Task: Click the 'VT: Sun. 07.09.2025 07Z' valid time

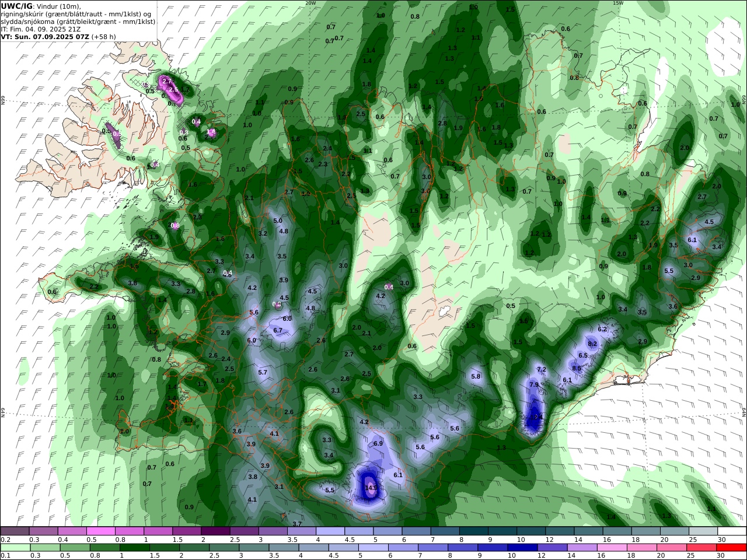Action: pos(44,36)
